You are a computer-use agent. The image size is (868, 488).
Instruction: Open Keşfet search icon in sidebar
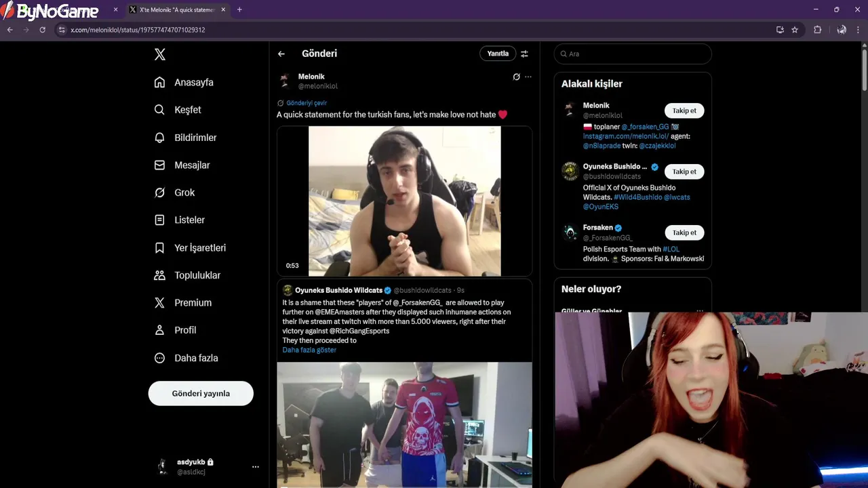tap(159, 110)
